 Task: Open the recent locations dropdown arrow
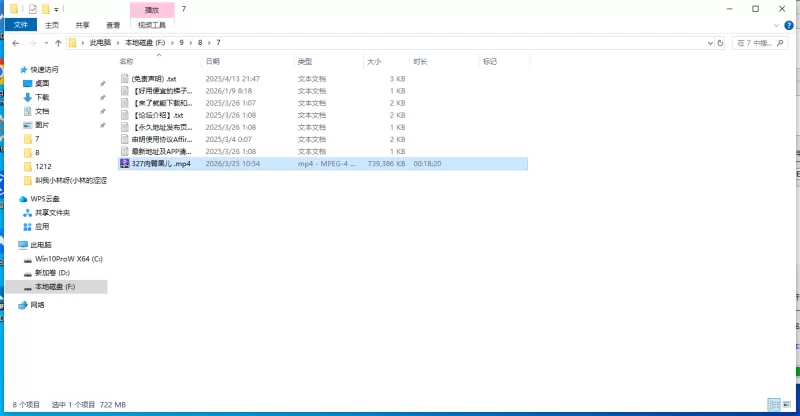click(46, 43)
